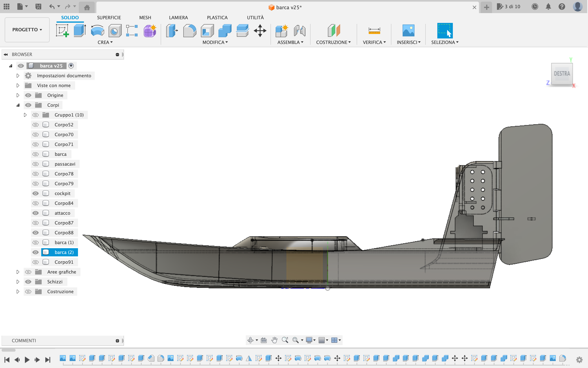Hide the cockpit body
Viewport: 588px width, 368px height.
click(x=36, y=193)
